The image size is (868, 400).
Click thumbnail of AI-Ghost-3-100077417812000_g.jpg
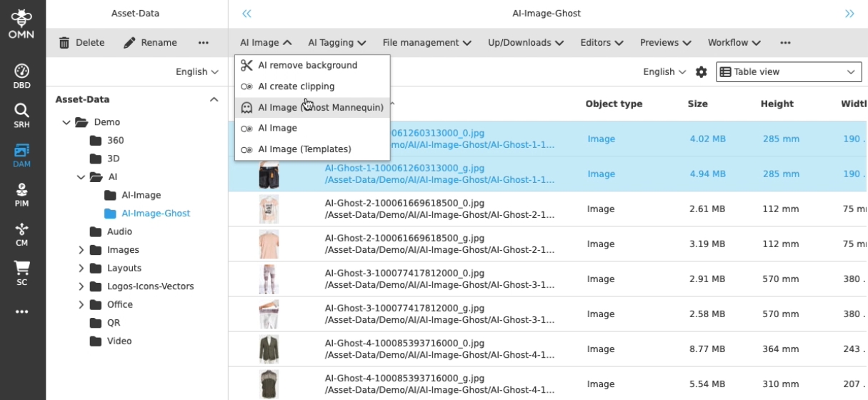pyautogui.click(x=269, y=314)
